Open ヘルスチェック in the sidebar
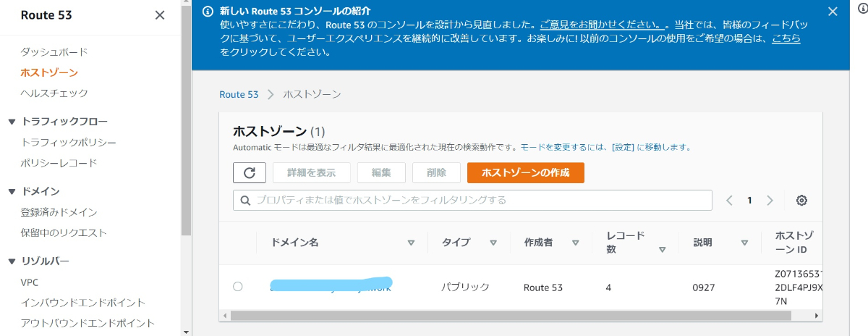 click(54, 93)
